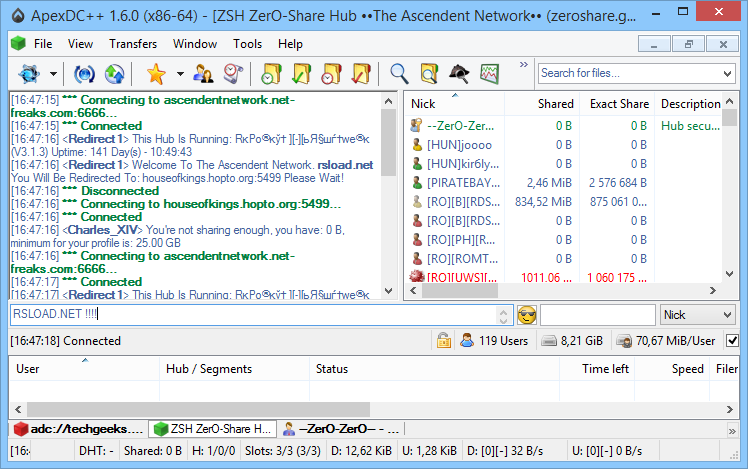Image resolution: width=748 pixels, height=469 pixels.
Task: Switch to the –ZerO-ZerO– private chat tab
Action: coord(342,429)
